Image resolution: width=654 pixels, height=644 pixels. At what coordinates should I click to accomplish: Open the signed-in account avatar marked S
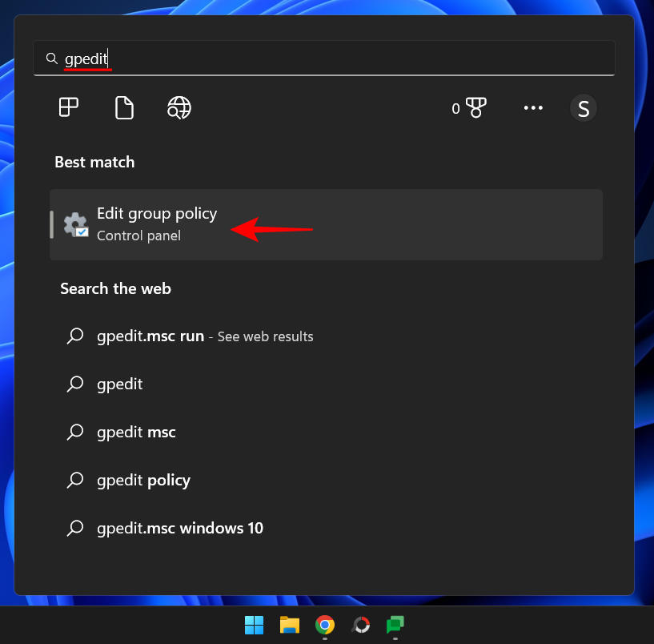[584, 108]
